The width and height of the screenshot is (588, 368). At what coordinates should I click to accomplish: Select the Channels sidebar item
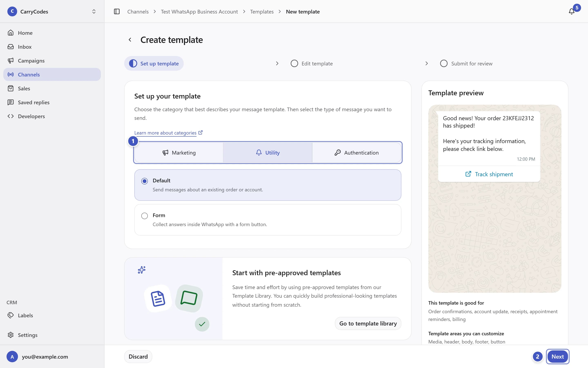(x=52, y=74)
